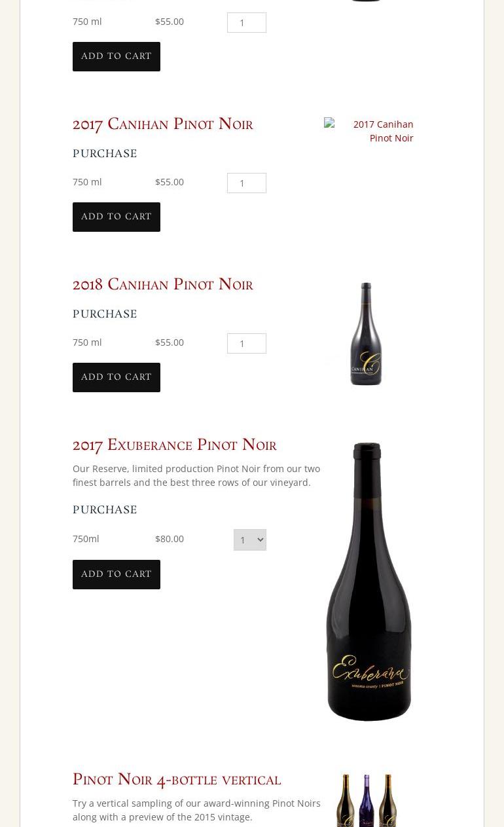Focus the 2017 Canihan quantity field
Viewport: 504px width, 827px height.
(x=247, y=183)
